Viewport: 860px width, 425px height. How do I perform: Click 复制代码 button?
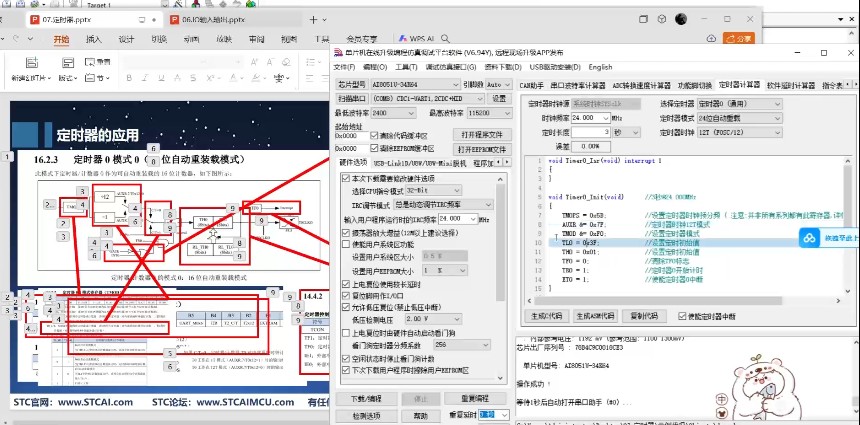point(644,316)
